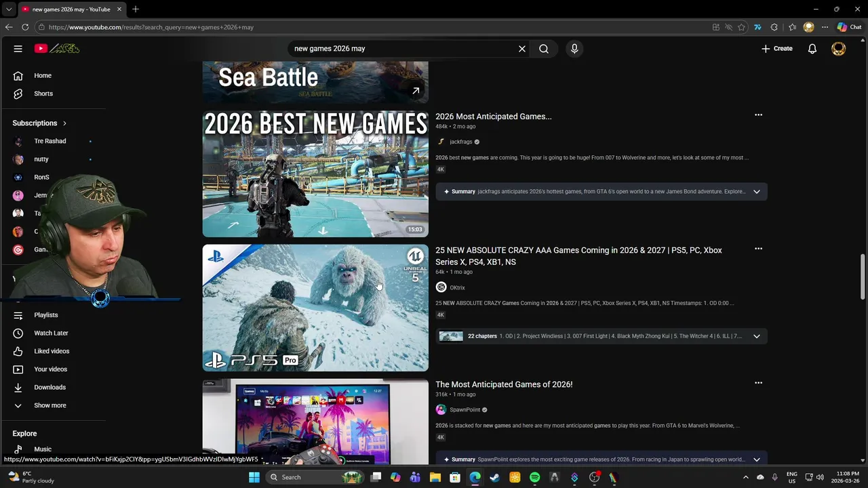Go back in the browser

[9, 27]
